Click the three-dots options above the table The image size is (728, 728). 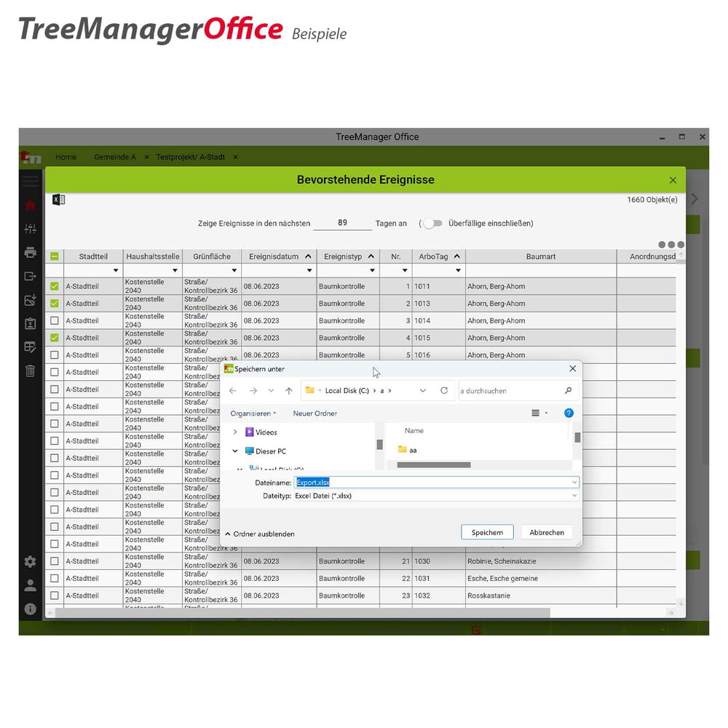point(671,245)
